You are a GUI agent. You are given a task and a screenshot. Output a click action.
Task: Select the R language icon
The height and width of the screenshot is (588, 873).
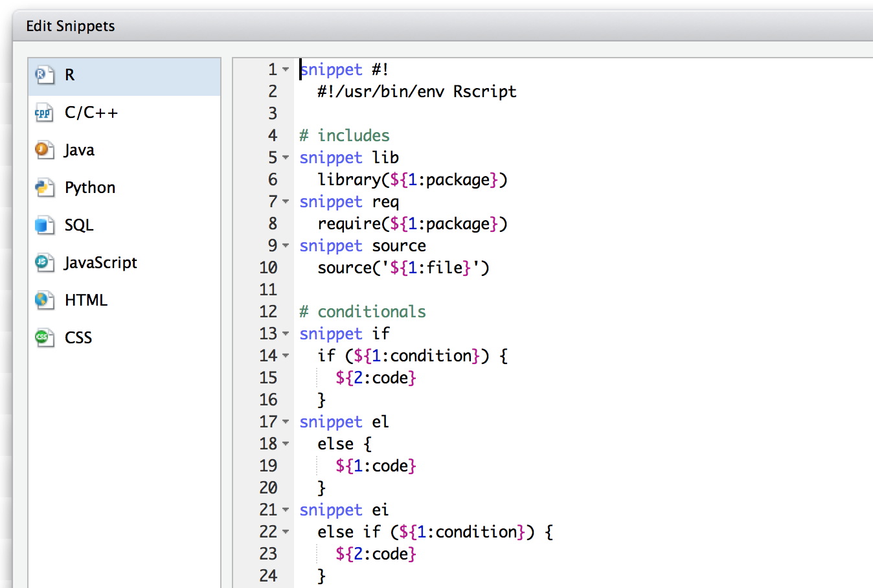click(x=43, y=74)
